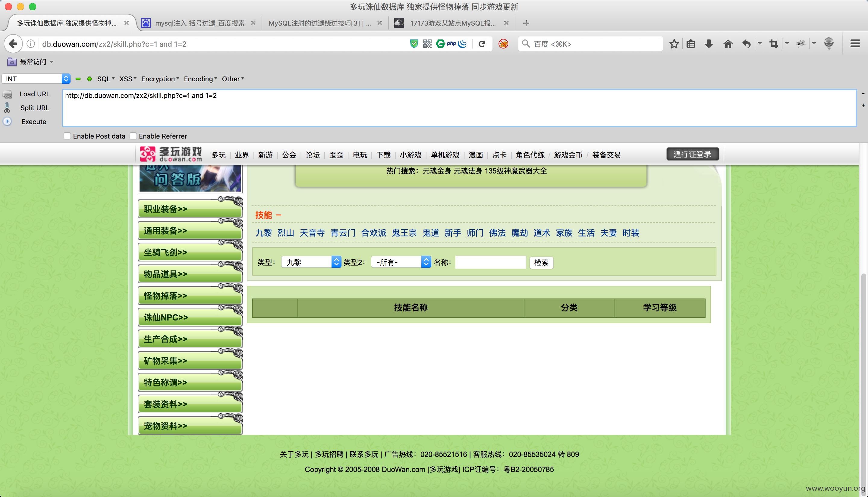Click the undo arrow toolbar icon
The image size is (868, 497).
(747, 44)
